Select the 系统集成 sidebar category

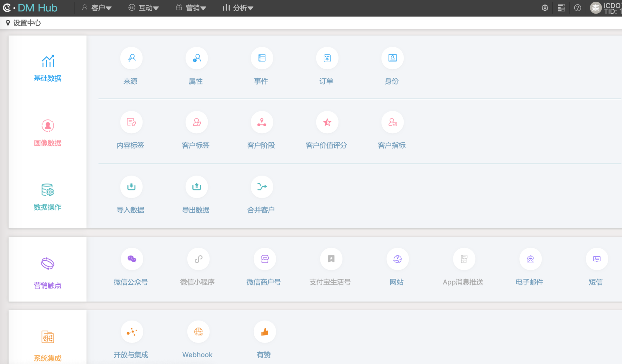[48, 346]
